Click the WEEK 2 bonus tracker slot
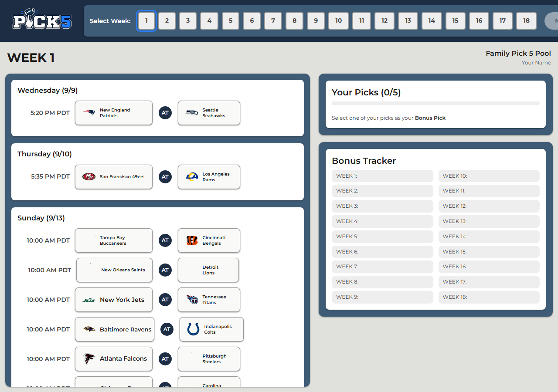The image size is (558, 392). click(382, 191)
